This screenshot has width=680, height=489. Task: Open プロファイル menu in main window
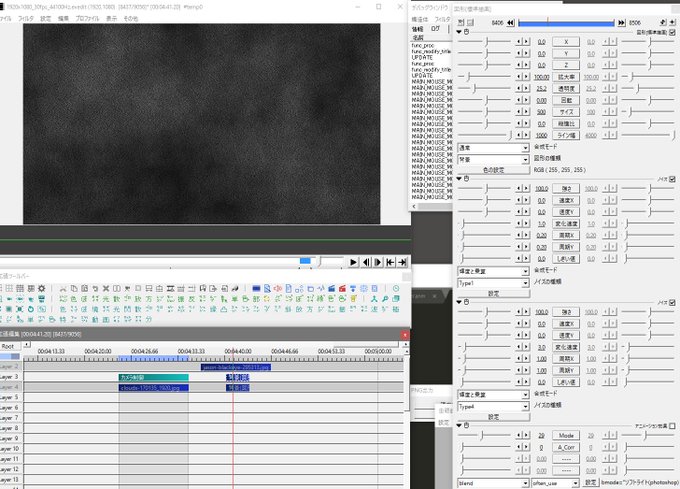pos(87,19)
